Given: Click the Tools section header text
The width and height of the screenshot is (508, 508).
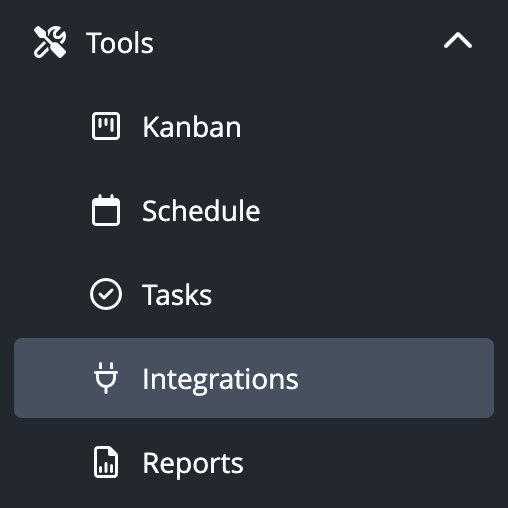Looking at the screenshot, I should pyautogui.click(x=120, y=43).
